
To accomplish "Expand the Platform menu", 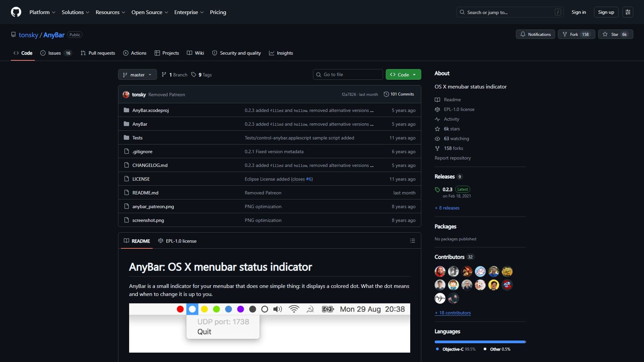I will tap(42, 12).
